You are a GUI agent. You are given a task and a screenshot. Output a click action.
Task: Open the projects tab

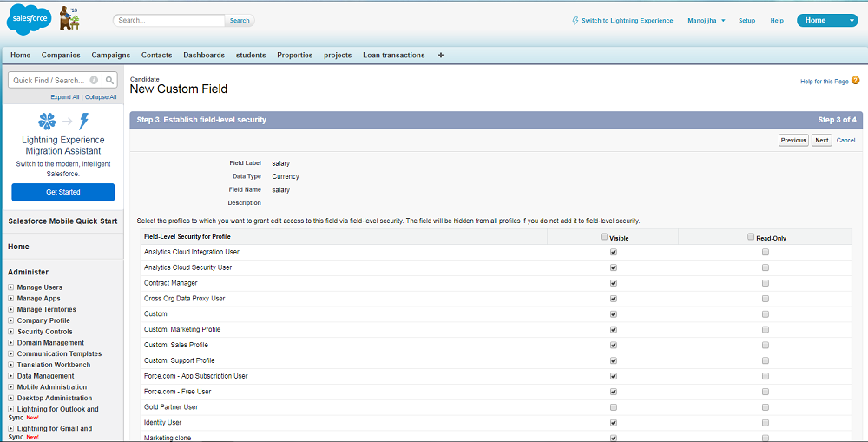pos(338,55)
